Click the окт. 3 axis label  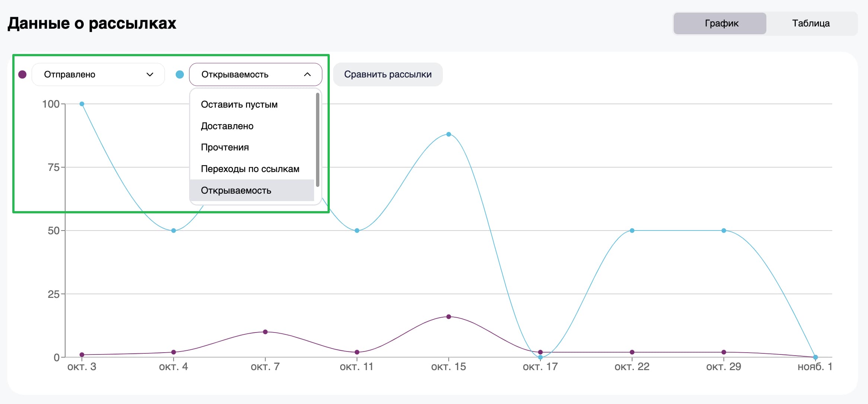click(x=82, y=367)
